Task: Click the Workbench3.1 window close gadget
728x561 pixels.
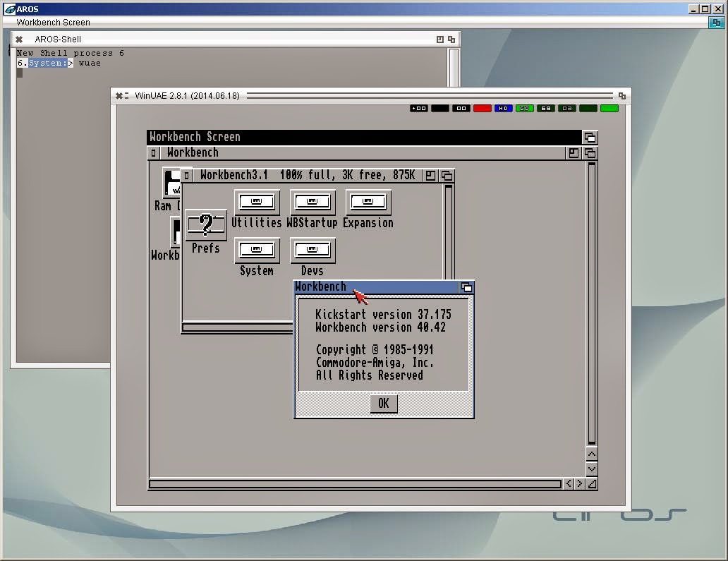Action: click(187, 176)
